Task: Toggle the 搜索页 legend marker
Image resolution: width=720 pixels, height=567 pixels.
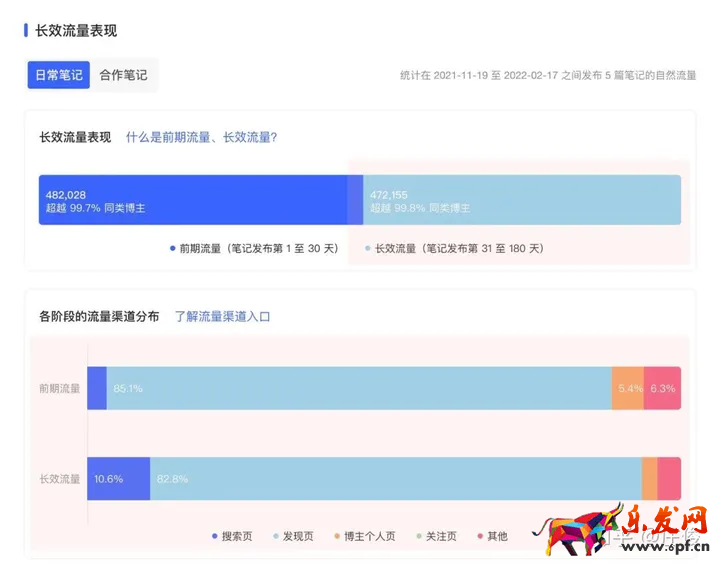Action: (214, 536)
